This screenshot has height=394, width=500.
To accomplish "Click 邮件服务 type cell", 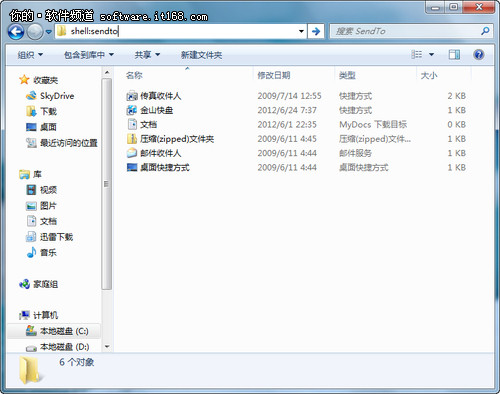I will pos(355,153).
